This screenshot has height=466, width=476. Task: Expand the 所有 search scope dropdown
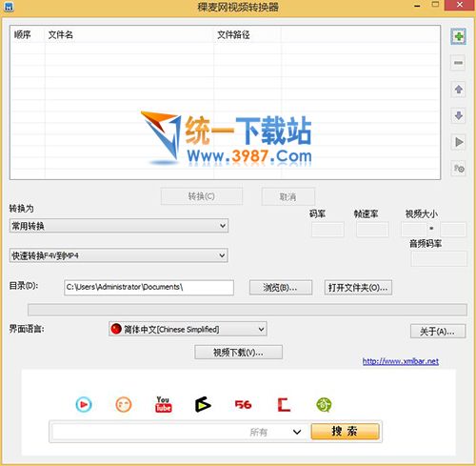coord(297,432)
